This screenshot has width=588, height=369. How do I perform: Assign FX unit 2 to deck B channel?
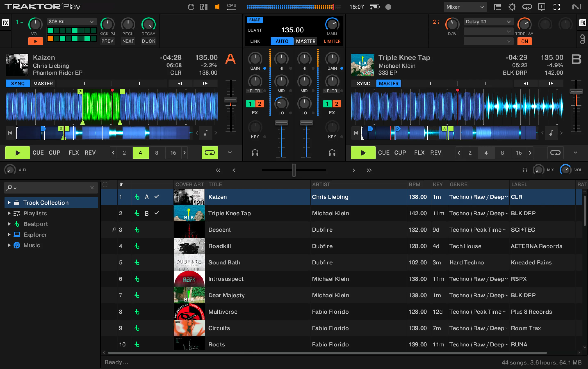coord(337,104)
